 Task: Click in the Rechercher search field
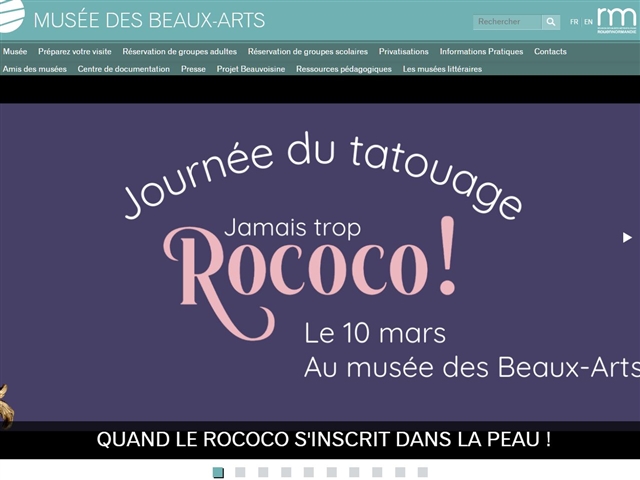(507, 22)
